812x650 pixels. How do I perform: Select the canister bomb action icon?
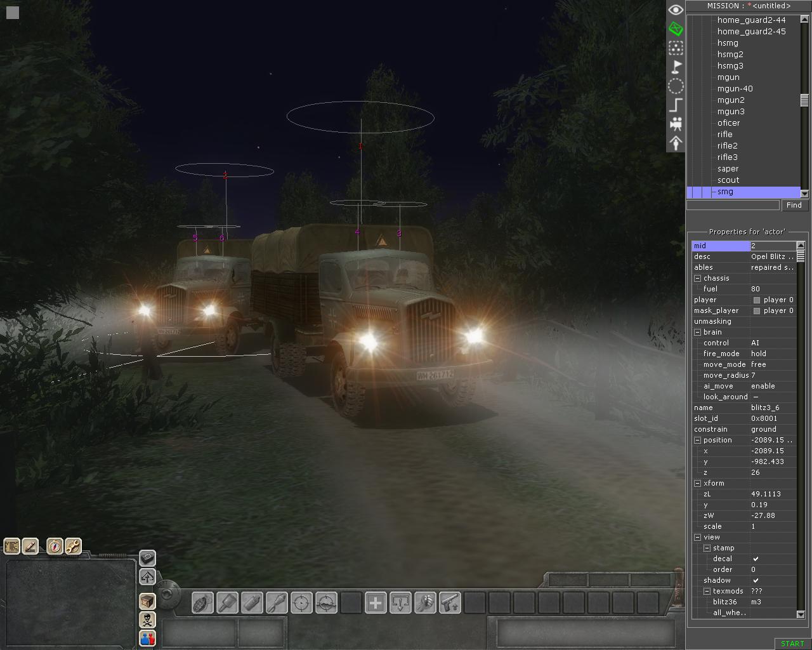(252, 602)
